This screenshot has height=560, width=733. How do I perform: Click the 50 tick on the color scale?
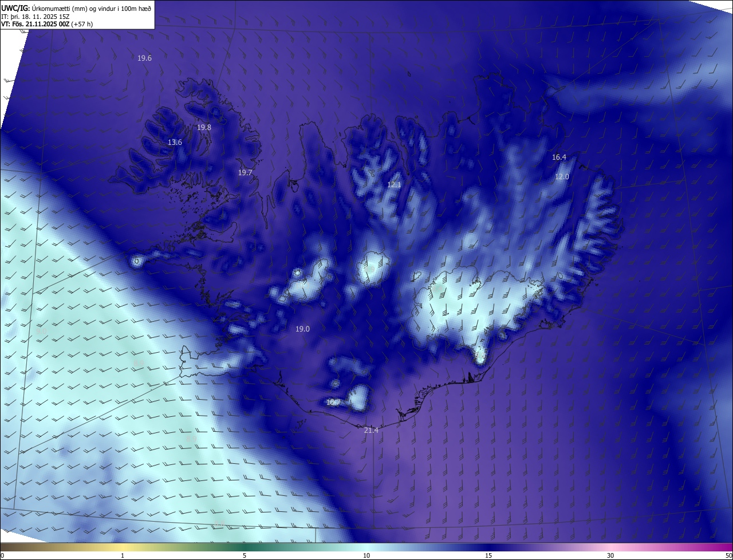728,555
